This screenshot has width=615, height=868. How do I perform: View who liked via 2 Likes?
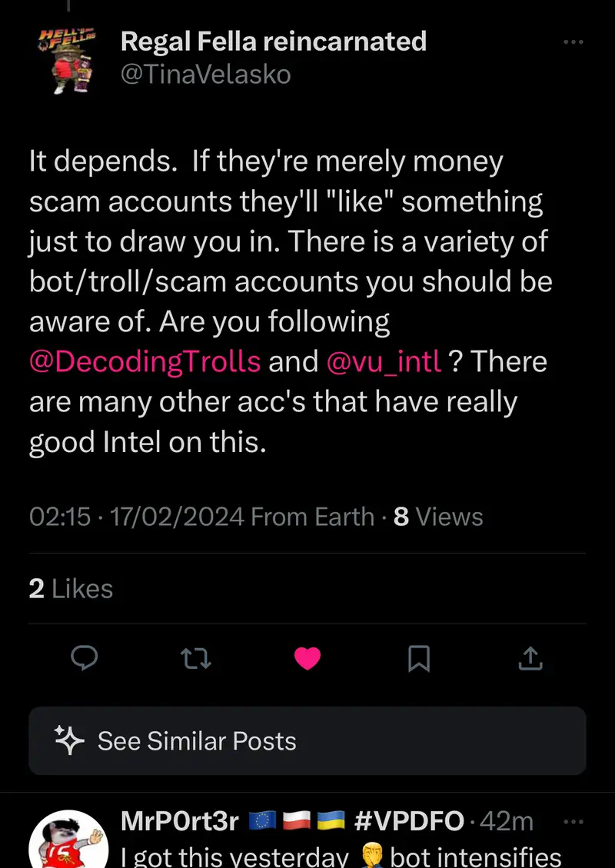point(71,589)
